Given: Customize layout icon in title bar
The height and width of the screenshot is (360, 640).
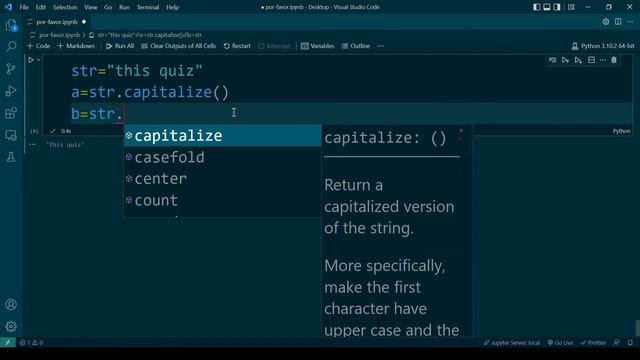Looking at the screenshot, I should (571, 7).
